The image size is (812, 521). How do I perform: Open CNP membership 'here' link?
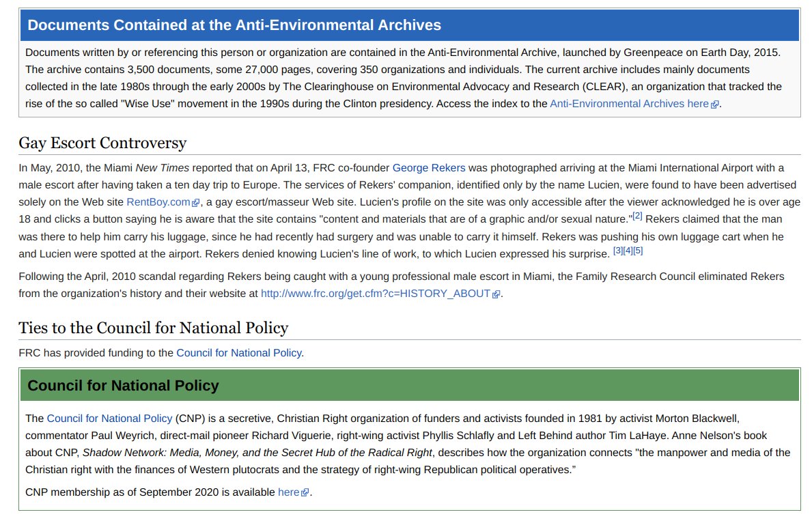coord(288,492)
